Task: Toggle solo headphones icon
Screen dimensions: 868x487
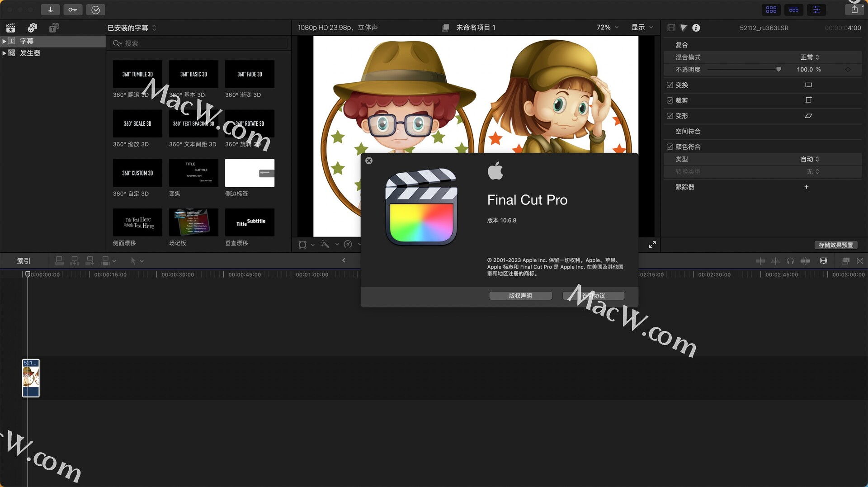Action: pos(790,261)
